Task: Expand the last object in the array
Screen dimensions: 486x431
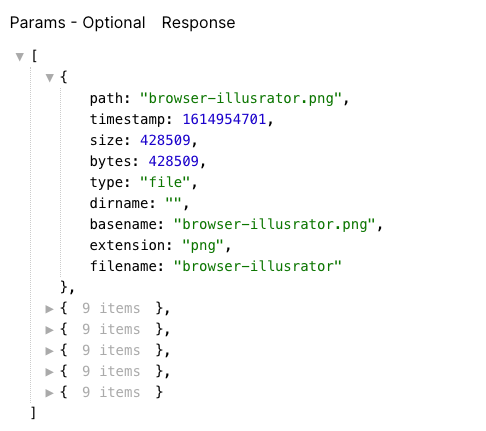Action: 49,393
